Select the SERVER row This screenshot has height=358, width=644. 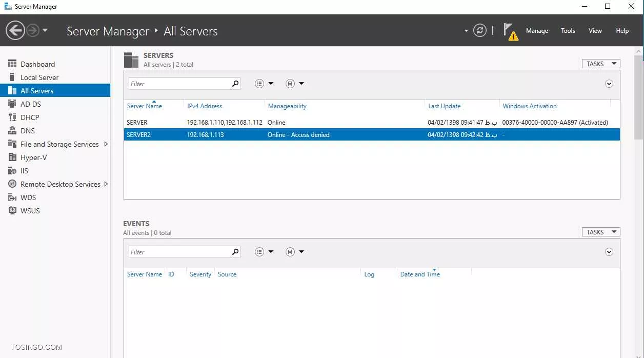[x=372, y=123]
